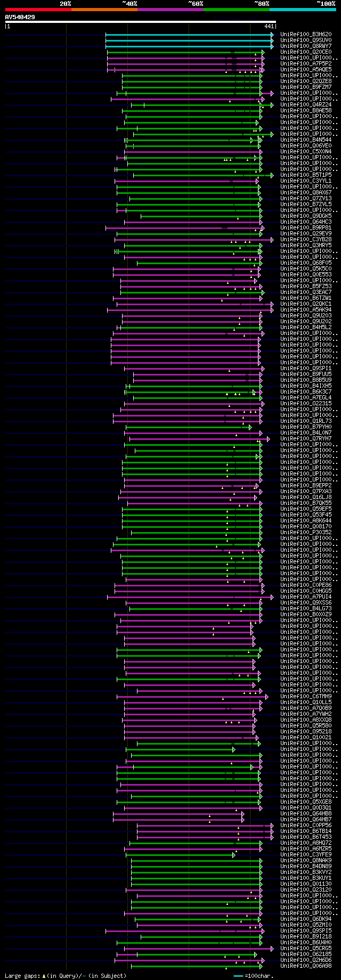Click the UniRef100_C3YYL1 entry
This screenshot has height=980, width=341.
pos(306,181)
